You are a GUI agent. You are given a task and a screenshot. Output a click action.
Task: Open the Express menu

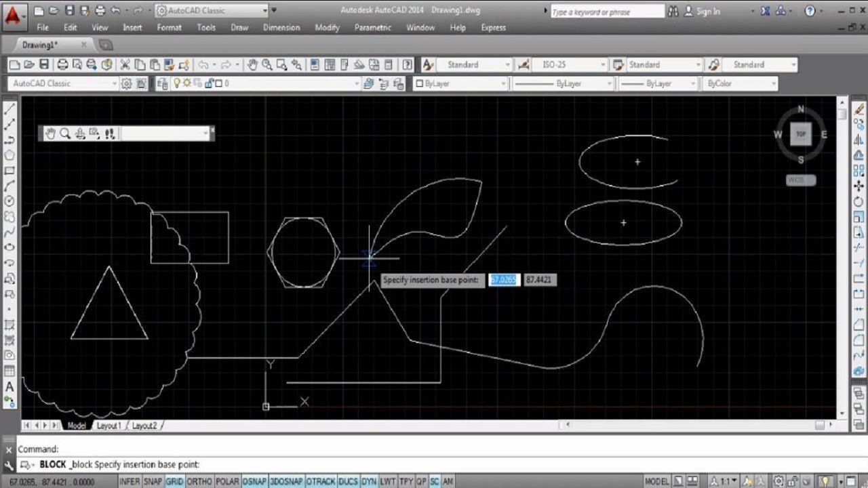493,28
